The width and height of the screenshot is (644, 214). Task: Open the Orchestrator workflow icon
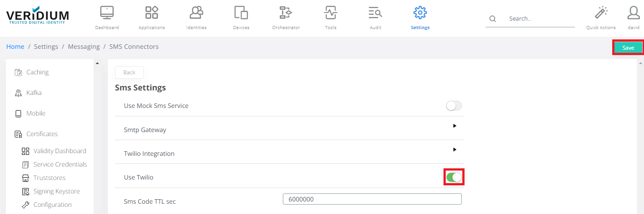[286, 13]
